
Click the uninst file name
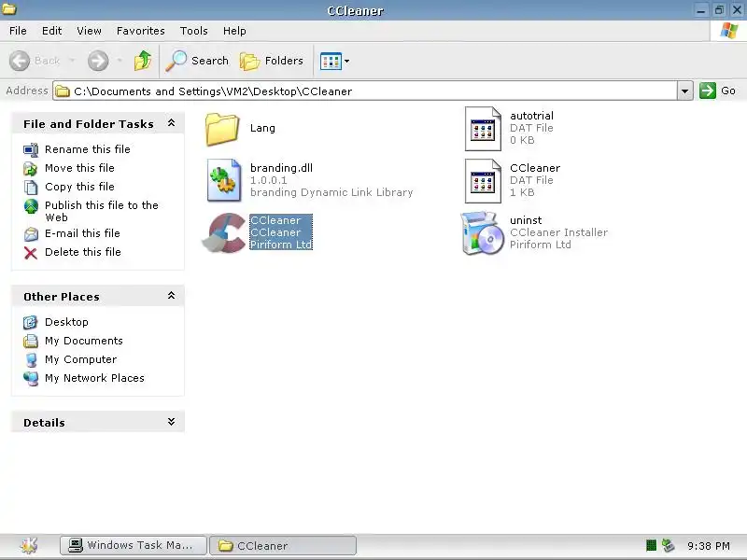coord(526,220)
